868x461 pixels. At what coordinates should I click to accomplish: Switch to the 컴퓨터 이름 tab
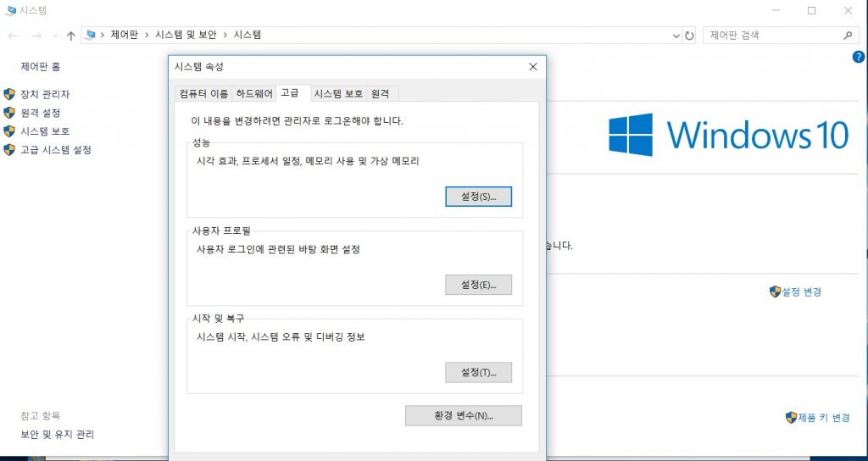[203, 94]
